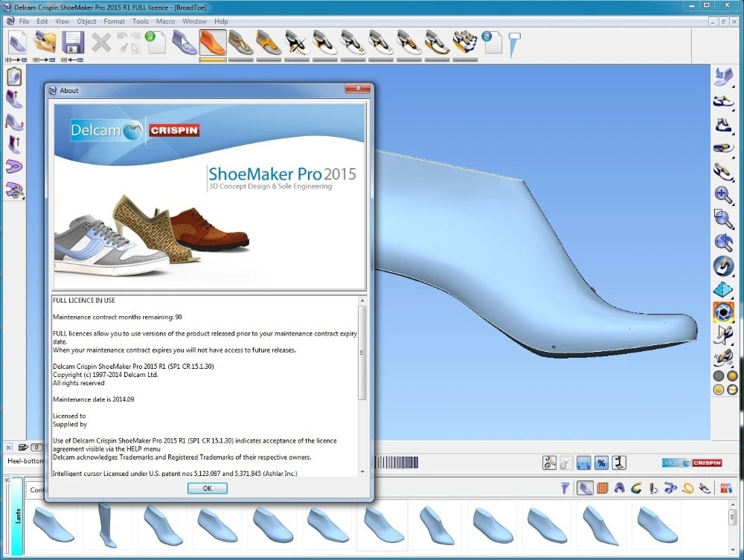Viewport: 744px width, 560px height.
Task: Select the blue chain links library category icon
Action: pyautogui.click(x=670, y=488)
